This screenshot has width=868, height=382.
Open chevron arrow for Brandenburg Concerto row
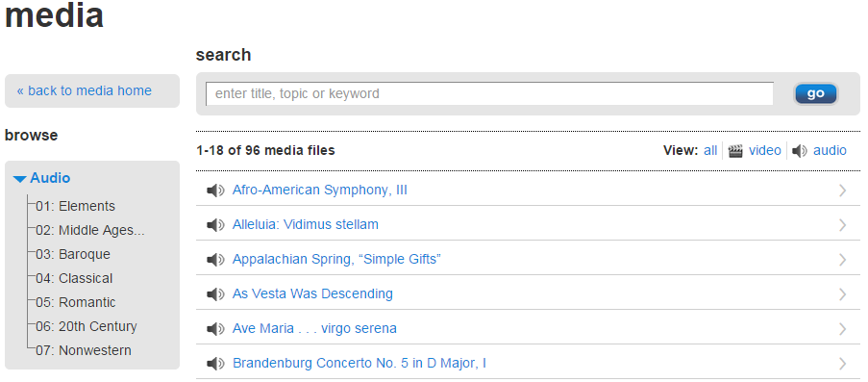[843, 364]
